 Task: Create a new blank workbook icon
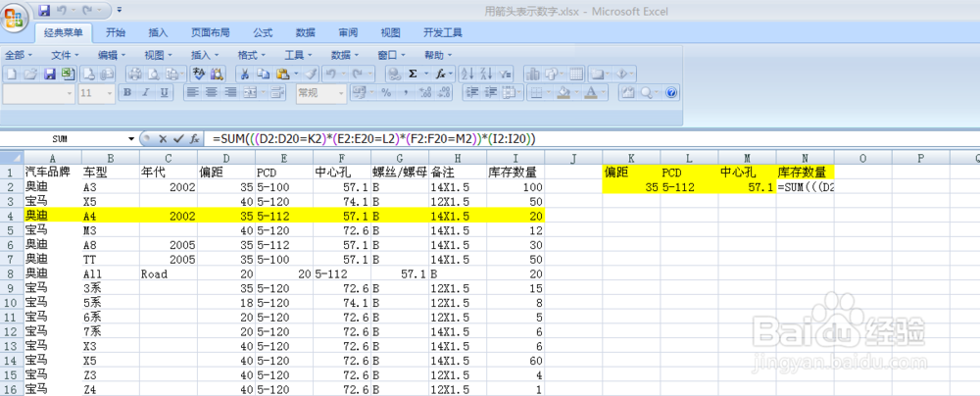pyautogui.click(x=11, y=74)
